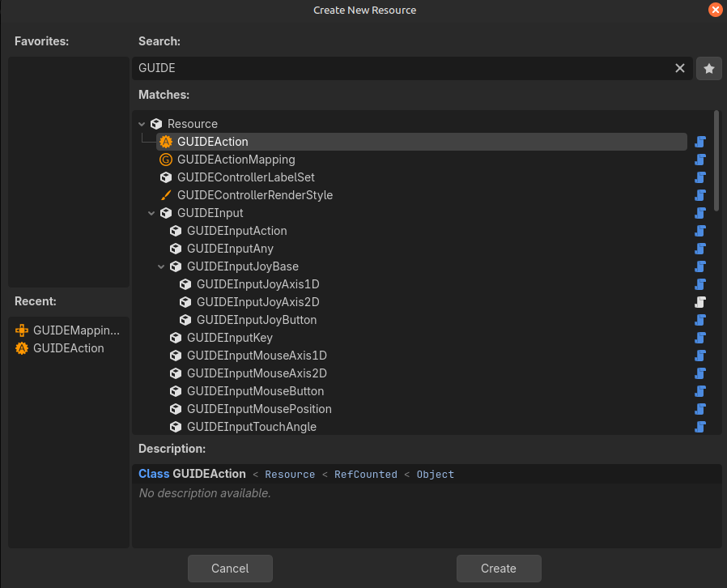Open script icon beside GUIDEInputJoyAxis1D row
The image size is (727, 588).
point(700,284)
